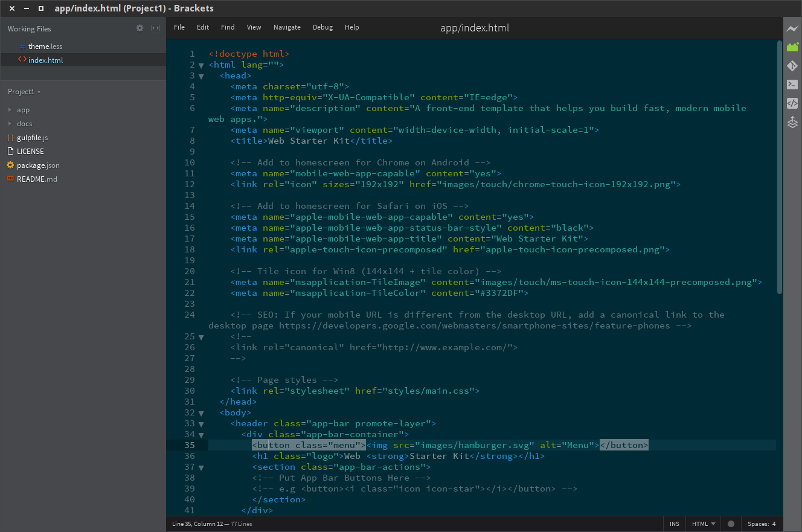Toggle INS insert mode in status bar

tap(675, 524)
